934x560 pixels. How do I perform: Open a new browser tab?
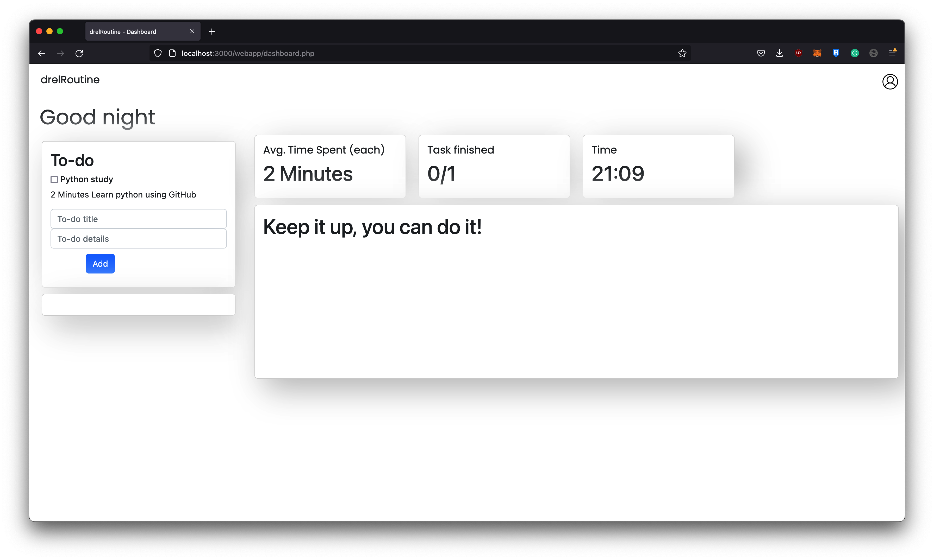coord(211,32)
